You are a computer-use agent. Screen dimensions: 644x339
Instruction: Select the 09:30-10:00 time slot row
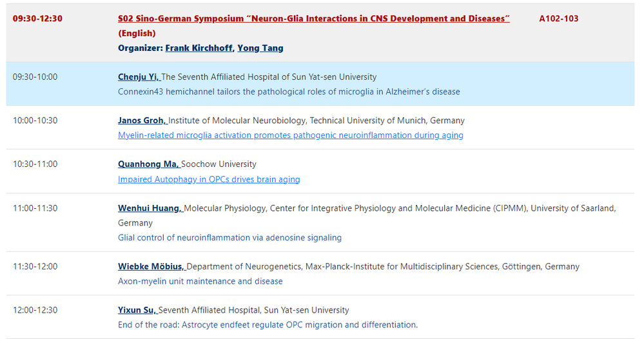(x=35, y=77)
